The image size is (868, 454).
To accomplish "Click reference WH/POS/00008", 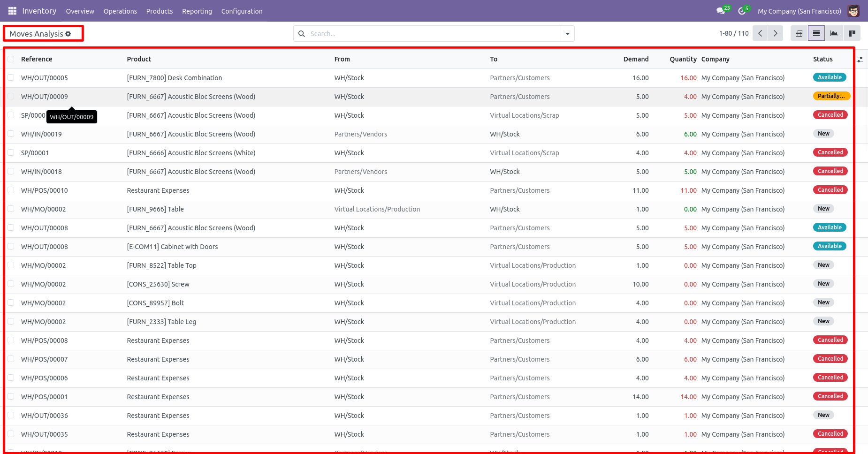I will pyautogui.click(x=45, y=340).
